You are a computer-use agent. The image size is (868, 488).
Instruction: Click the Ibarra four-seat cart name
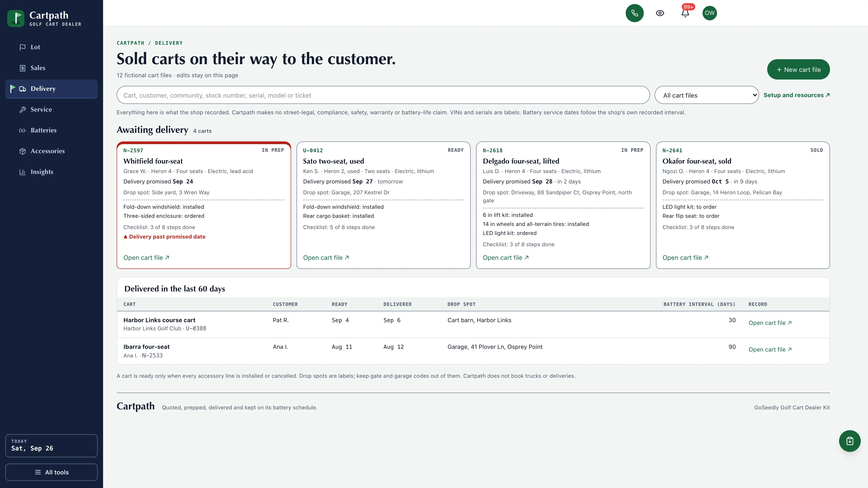(x=146, y=347)
